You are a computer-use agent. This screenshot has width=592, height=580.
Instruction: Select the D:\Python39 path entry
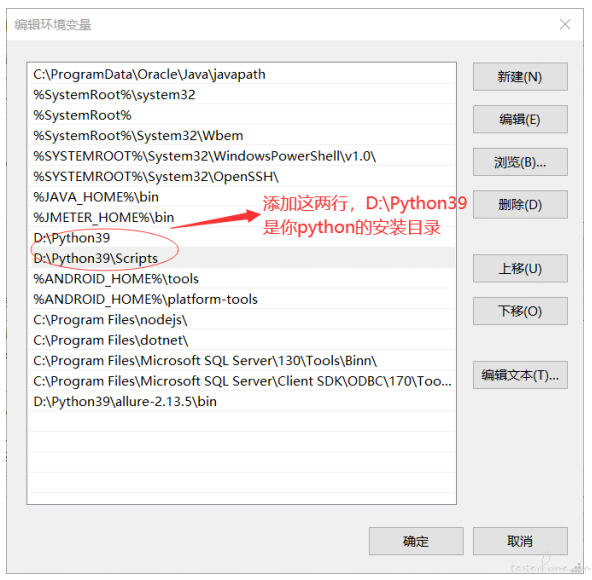(242, 238)
